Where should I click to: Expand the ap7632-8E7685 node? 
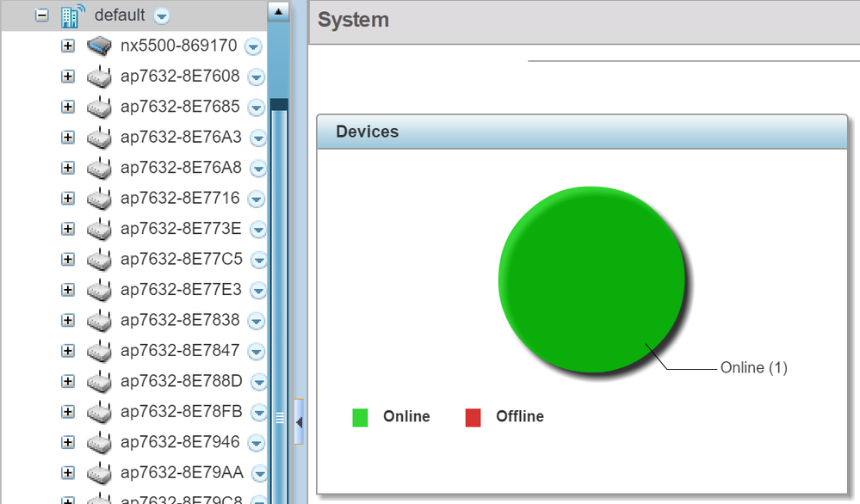pos(67,107)
